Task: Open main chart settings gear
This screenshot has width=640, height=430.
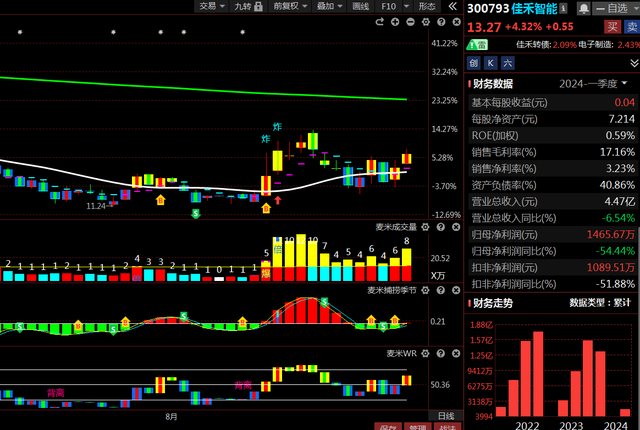Action: 426,22
